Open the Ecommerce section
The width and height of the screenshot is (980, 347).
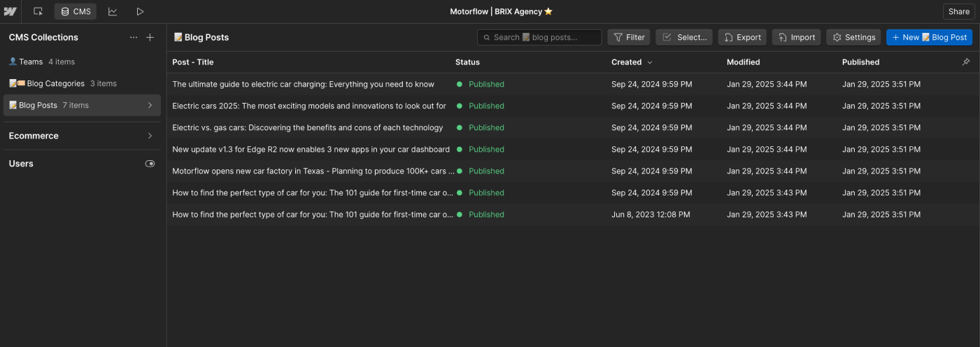[x=83, y=136]
